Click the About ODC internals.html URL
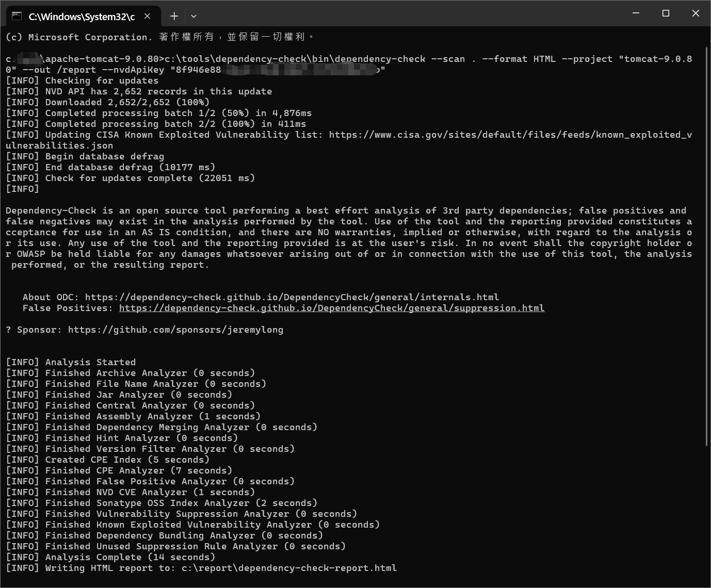Viewport: 711px width, 588px height. (292, 297)
